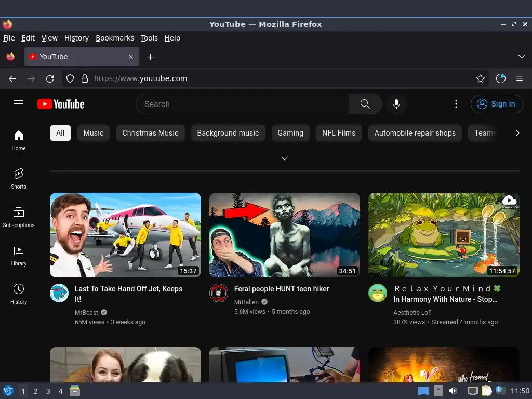Click the YouTube logo

[61, 104]
